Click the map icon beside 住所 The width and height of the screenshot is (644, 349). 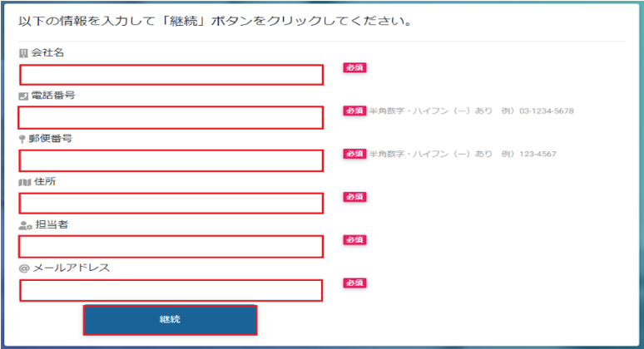click(x=25, y=182)
